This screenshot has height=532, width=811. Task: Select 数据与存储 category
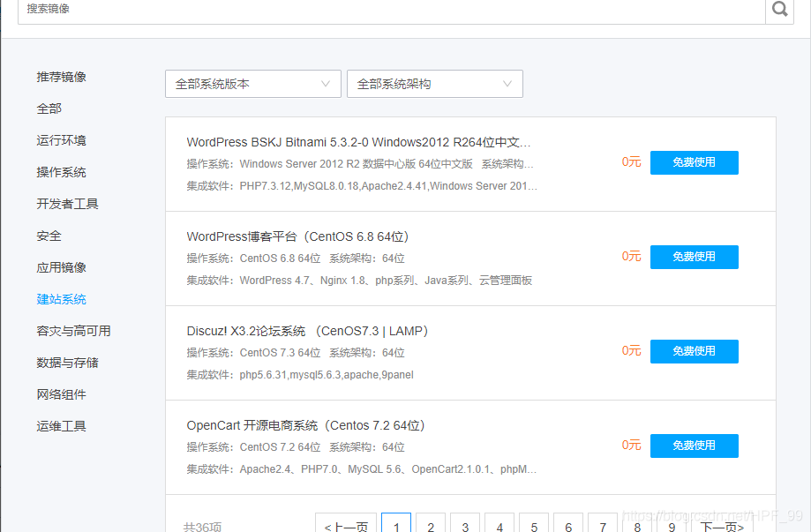click(67, 363)
